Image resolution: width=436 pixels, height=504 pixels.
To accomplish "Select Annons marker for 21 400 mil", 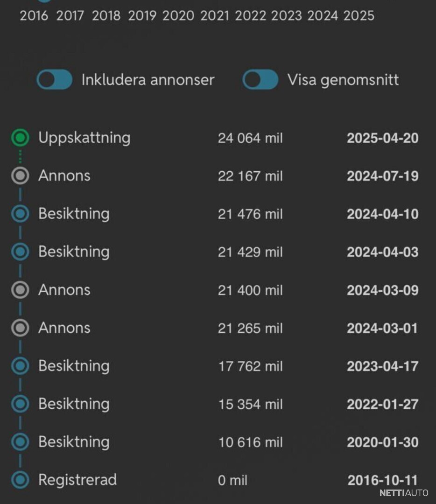I will pyautogui.click(x=20, y=290).
